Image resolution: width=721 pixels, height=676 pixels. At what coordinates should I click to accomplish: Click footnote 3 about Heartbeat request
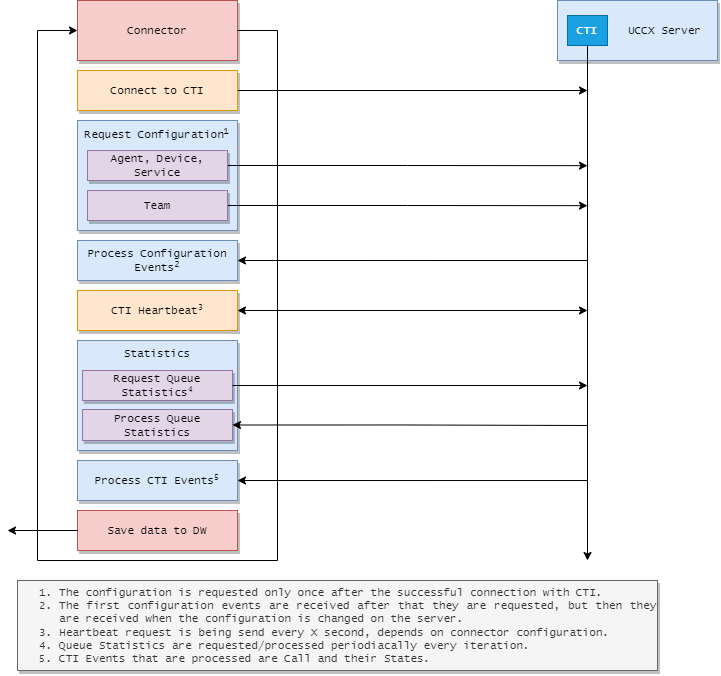point(323,632)
